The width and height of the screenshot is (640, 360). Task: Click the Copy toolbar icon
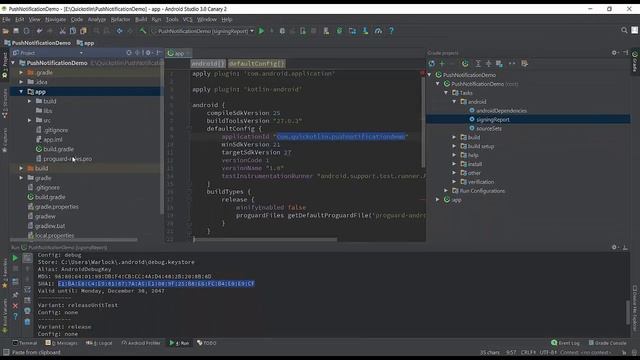click(x=73, y=31)
